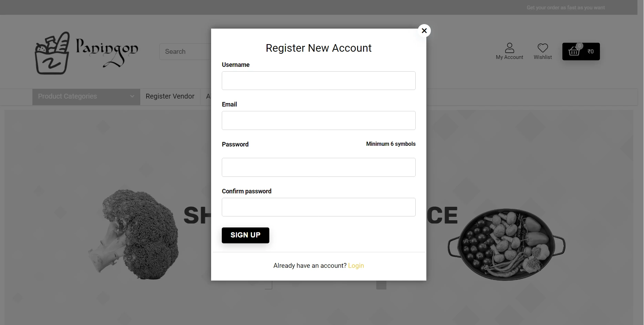Click the vegetable pan banner image
Screen dimensions: 644x325
tap(506, 244)
